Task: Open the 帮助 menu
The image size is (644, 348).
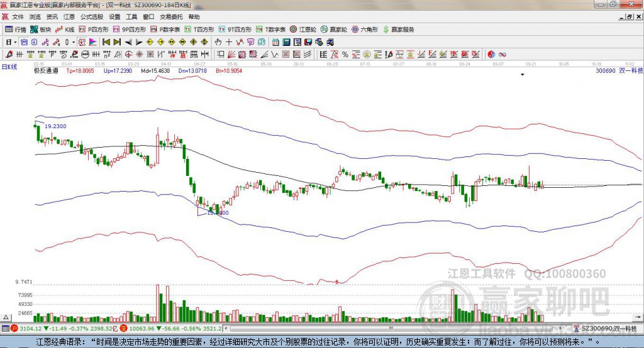Action: click(194, 17)
